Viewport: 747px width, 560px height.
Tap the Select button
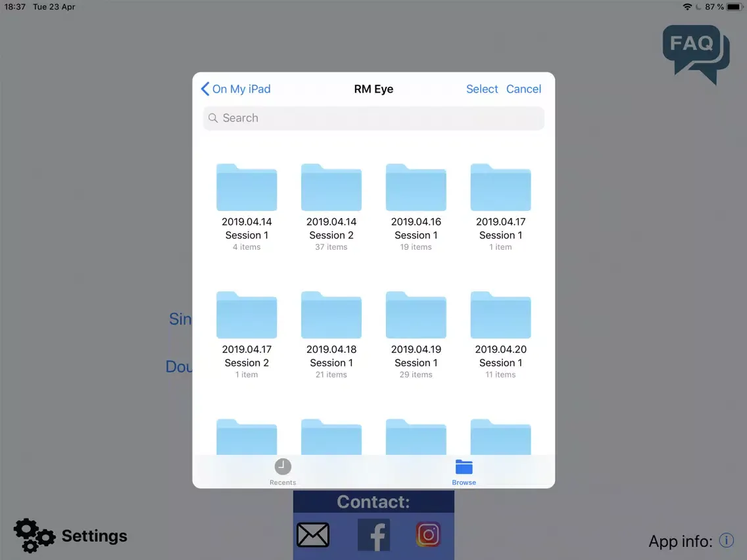click(x=481, y=89)
